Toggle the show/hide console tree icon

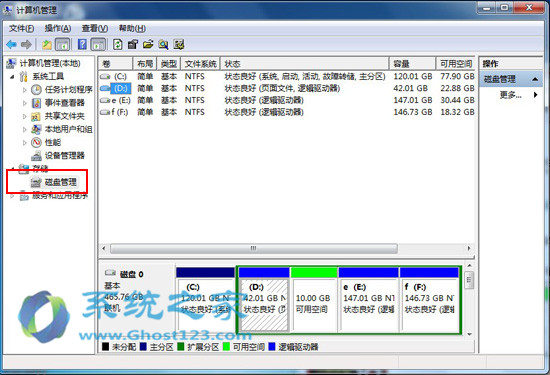62,45
